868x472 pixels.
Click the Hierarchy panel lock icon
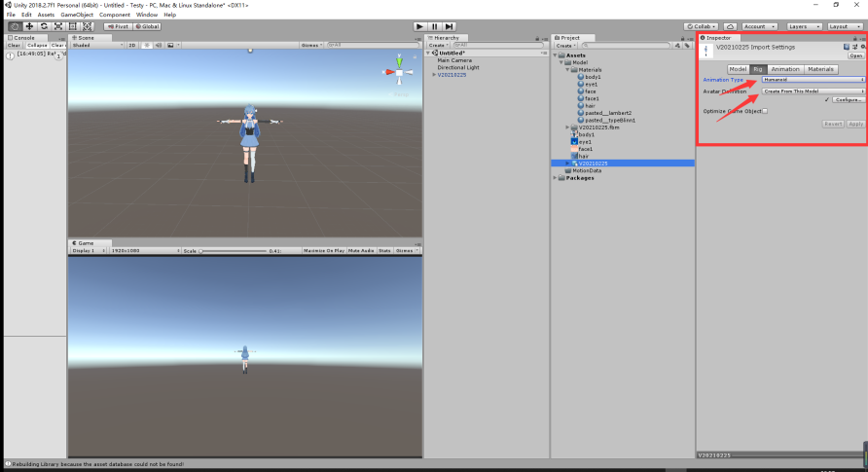pyautogui.click(x=537, y=38)
